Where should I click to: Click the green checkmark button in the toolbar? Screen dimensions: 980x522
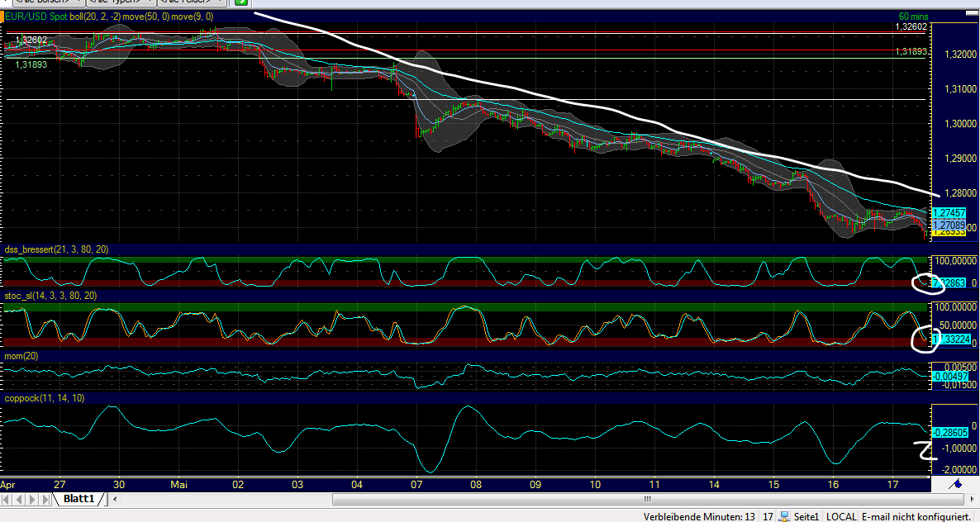click(x=240, y=2)
